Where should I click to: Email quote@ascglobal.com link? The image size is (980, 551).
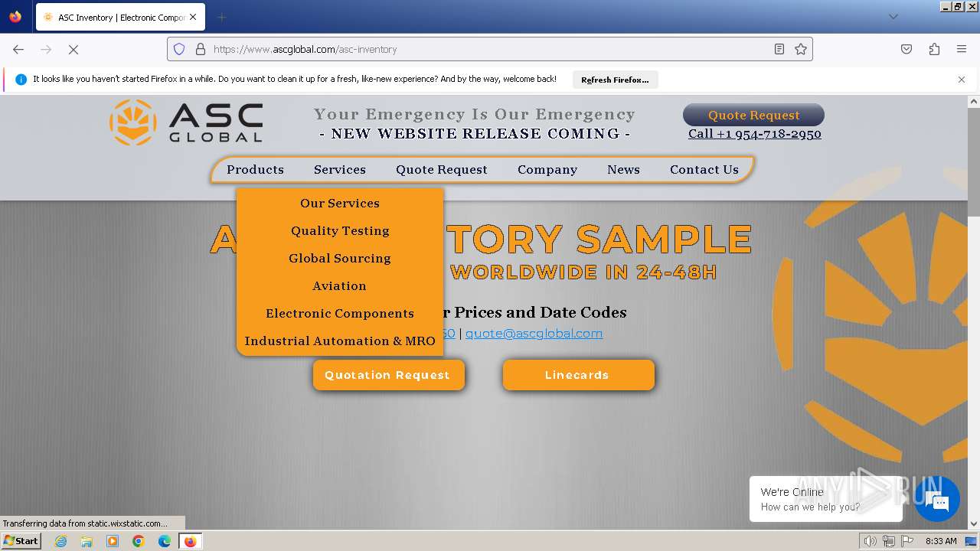pos(534,334)
